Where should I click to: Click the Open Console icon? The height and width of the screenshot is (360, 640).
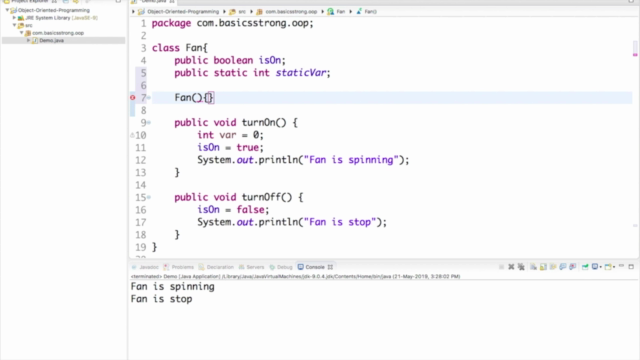pos(608,267)
